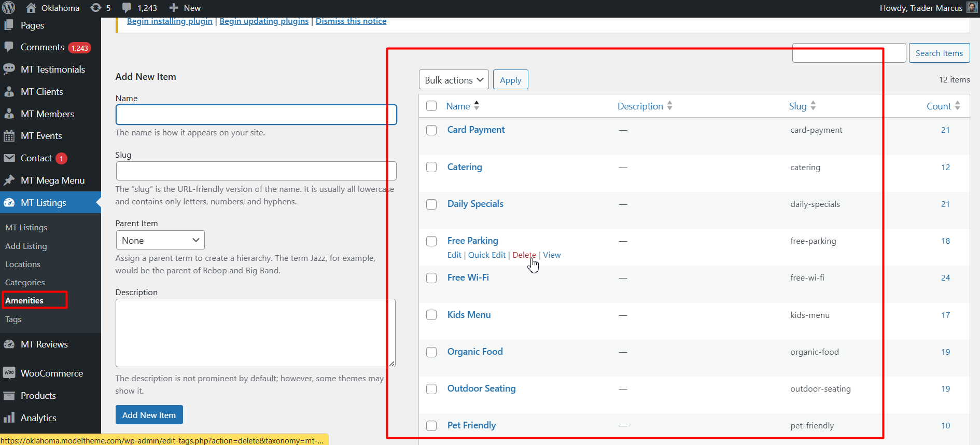Open MT Listings submenu item

tap(26, 227)
